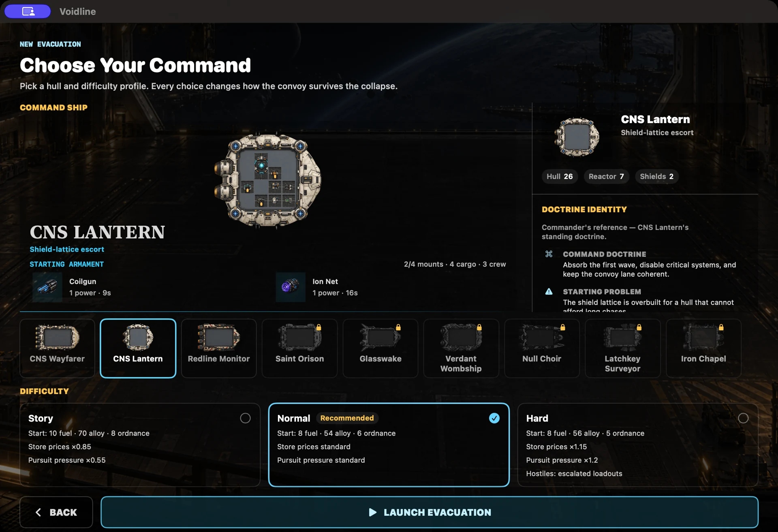This screenshot has width=778, height=532.
Task: Click the Launch Evacuation button
Action: (x=430, y=512)
